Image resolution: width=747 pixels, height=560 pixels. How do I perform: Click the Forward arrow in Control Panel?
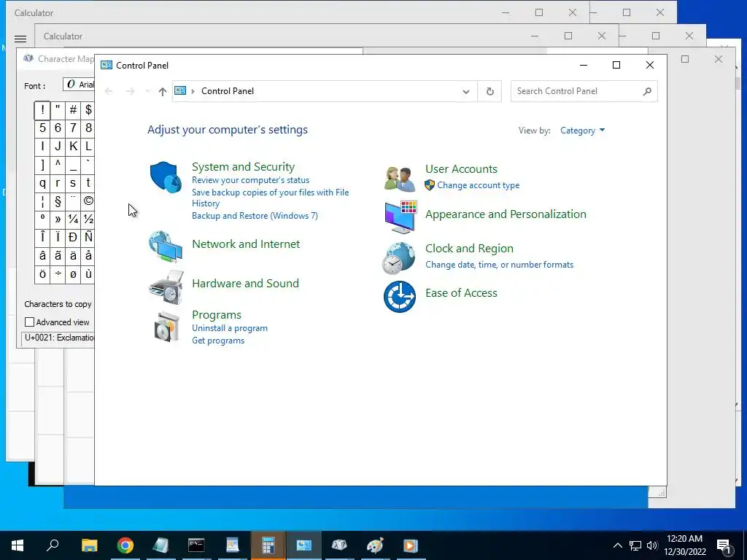pos(130,91)
